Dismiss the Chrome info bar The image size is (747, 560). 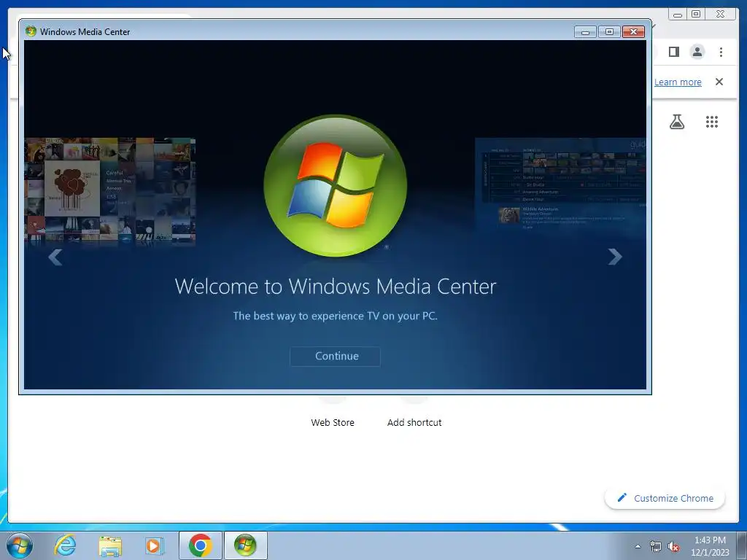[x=719, y=82]
